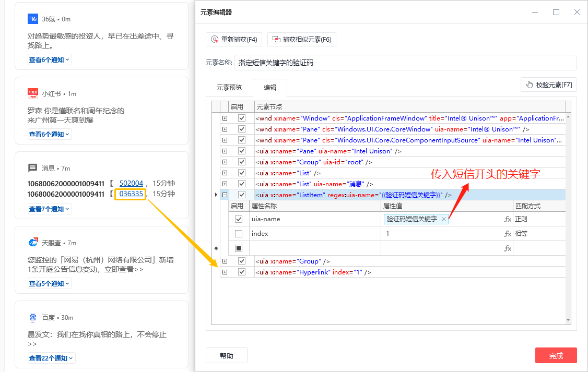Click the 元素名称 input field
588x372 pixels.
[405, 63]
